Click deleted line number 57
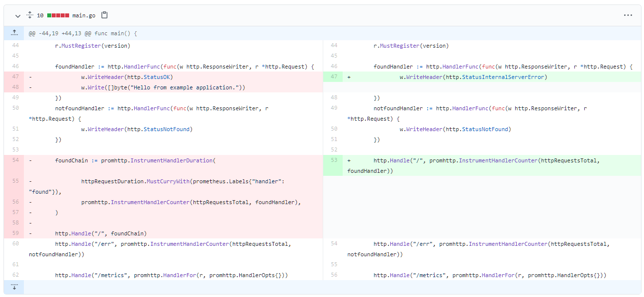The height and width of the screenshot is (297, 644). 14,213
